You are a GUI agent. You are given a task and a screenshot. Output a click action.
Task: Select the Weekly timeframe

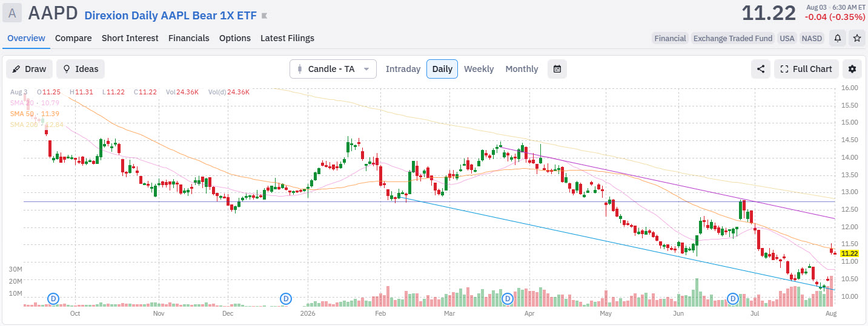(479, 69)
